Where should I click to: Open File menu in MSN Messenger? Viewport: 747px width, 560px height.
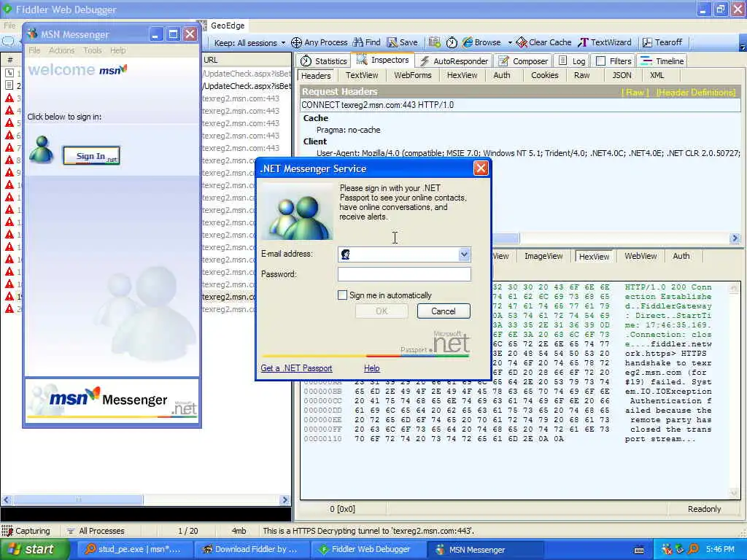34,50
